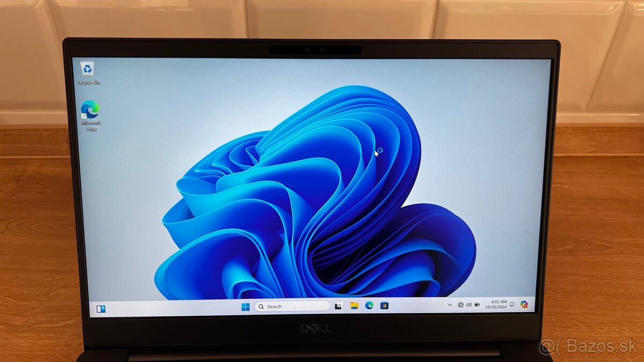Open the clock showing 6:01 AM
Screen dimensions: 644x362
499,302
